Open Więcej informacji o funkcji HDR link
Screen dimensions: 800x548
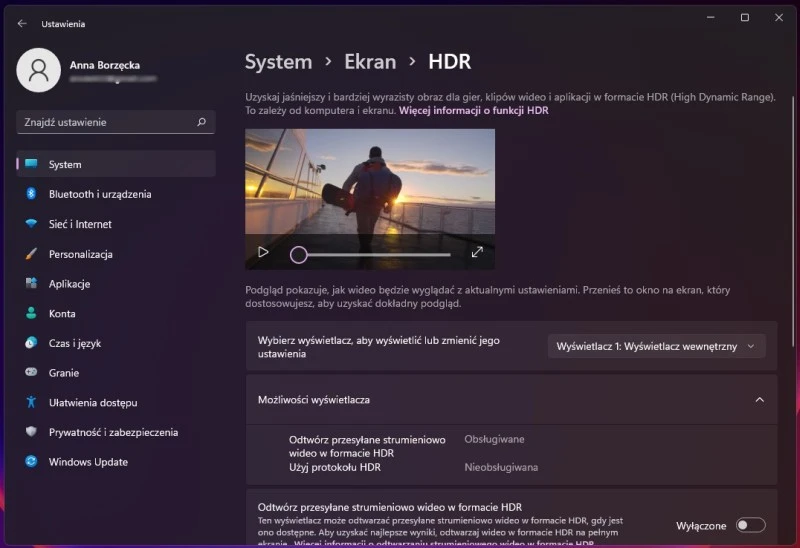point(473,111)
